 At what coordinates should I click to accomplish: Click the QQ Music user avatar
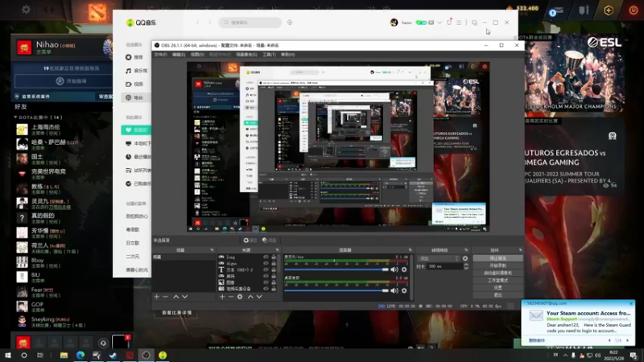(x=394, y=23)
